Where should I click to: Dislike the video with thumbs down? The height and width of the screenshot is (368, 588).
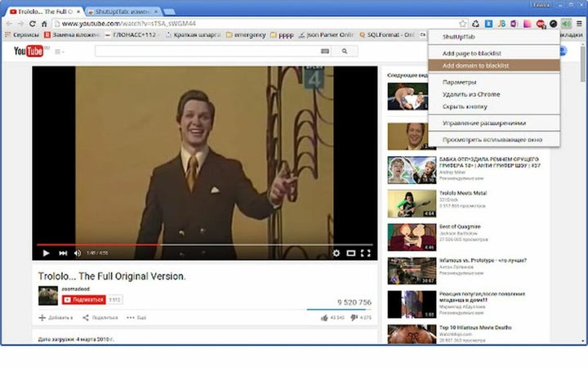pyautogui.click(x=354, y=317)
